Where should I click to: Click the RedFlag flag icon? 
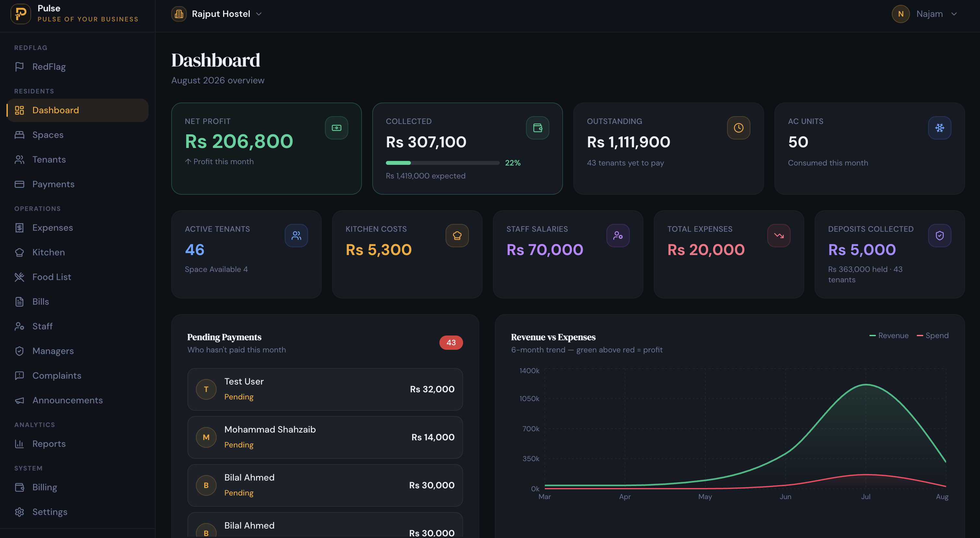pyautogui.click(x=19, y=67)
